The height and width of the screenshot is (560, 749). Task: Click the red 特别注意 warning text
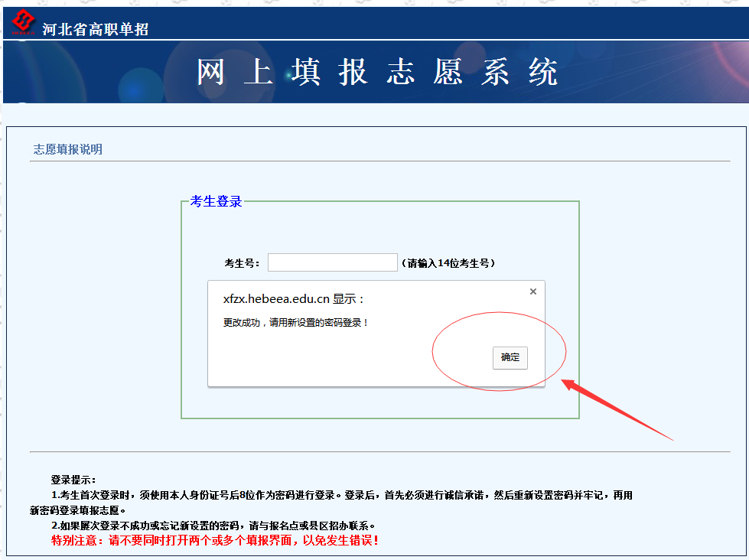pos(215,540)
